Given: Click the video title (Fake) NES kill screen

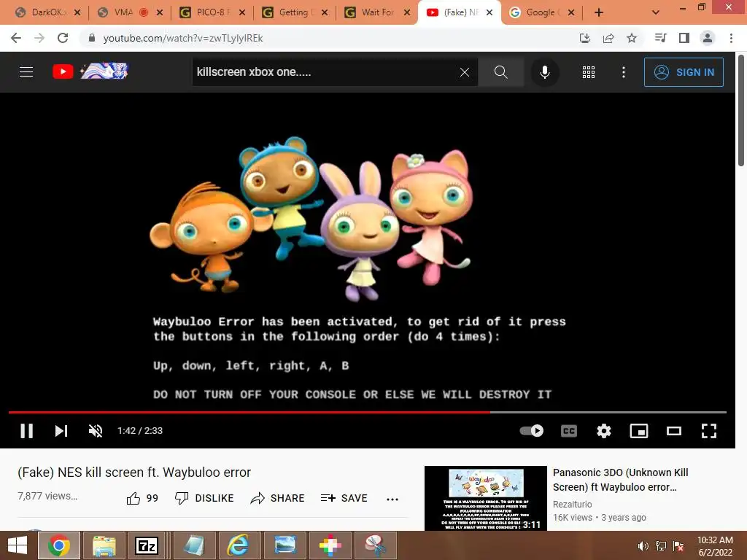Looking at the screenshot, I should tap(134, 472).
